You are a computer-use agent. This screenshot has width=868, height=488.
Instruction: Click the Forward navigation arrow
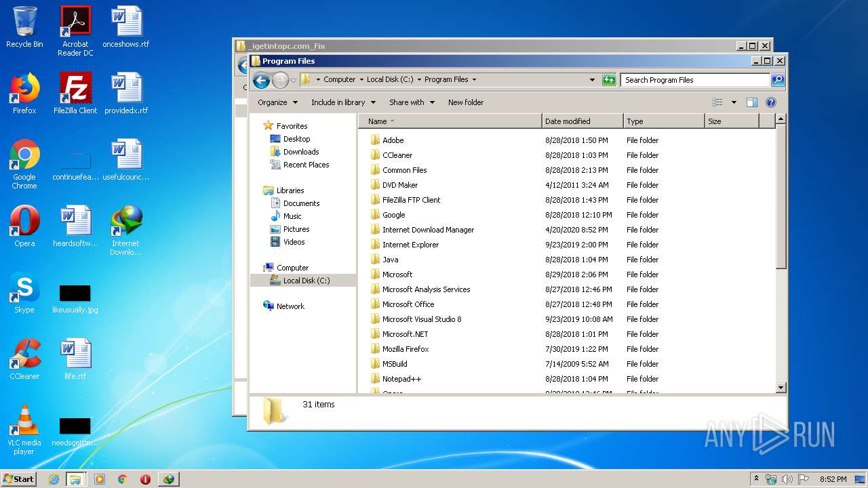coord(280,81)
